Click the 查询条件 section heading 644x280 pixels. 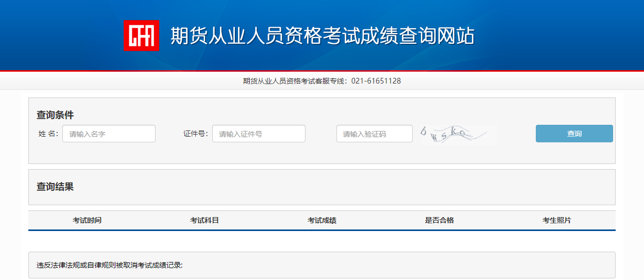point(55,115)
